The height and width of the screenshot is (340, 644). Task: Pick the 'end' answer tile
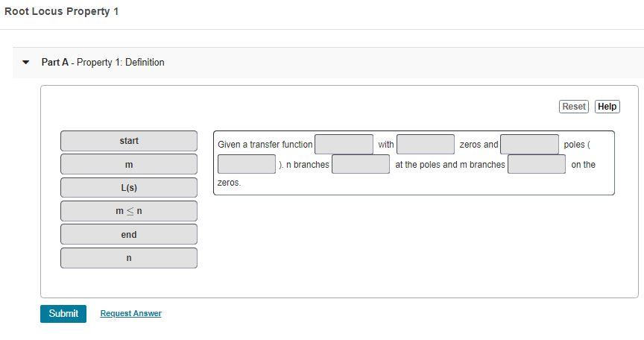(x=129, y=234)
